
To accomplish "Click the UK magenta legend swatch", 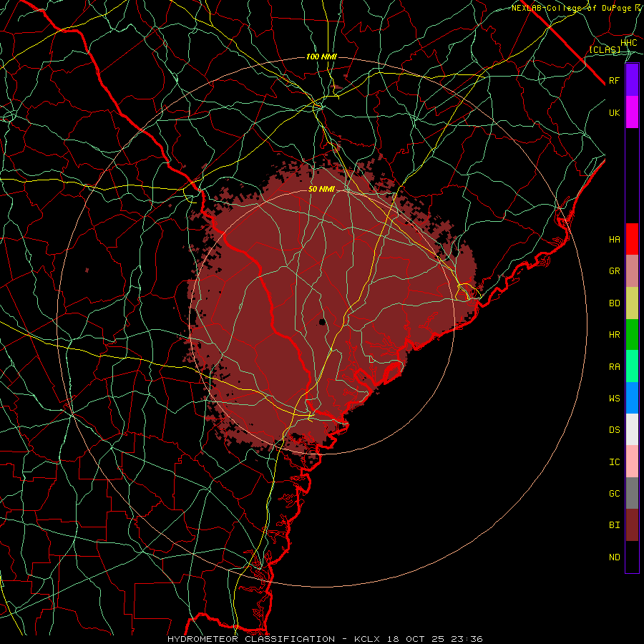I will pyautogui.click(x=632, y=112).
